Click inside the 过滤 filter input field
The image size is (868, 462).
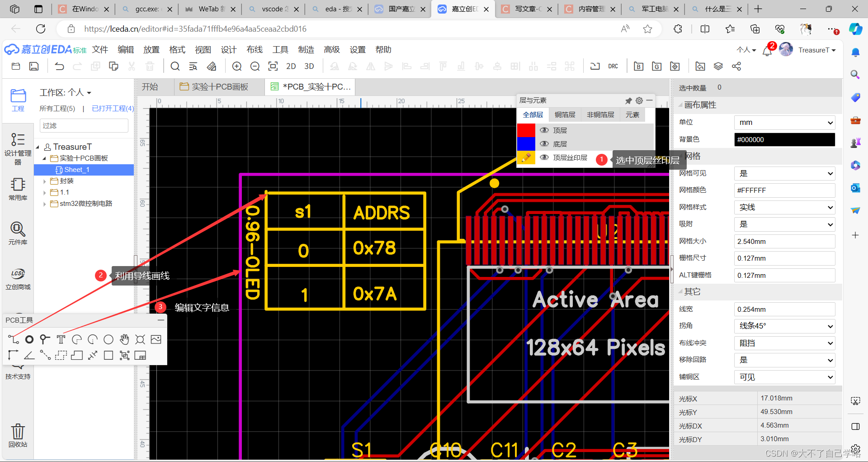click(84, 125)
